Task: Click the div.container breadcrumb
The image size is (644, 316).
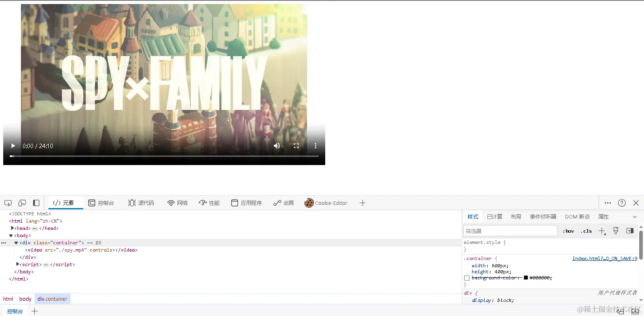Action: coord(52,299)
